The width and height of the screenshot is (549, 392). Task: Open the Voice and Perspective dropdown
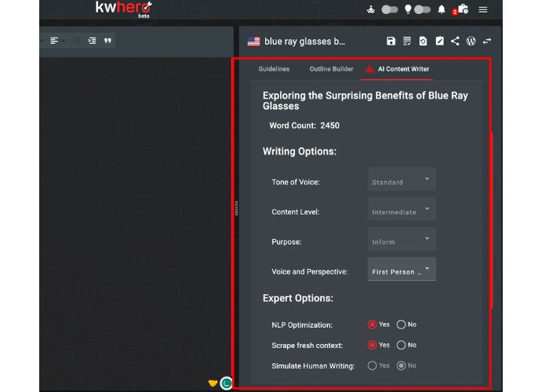pyautogui.click(x=402, y=269)
